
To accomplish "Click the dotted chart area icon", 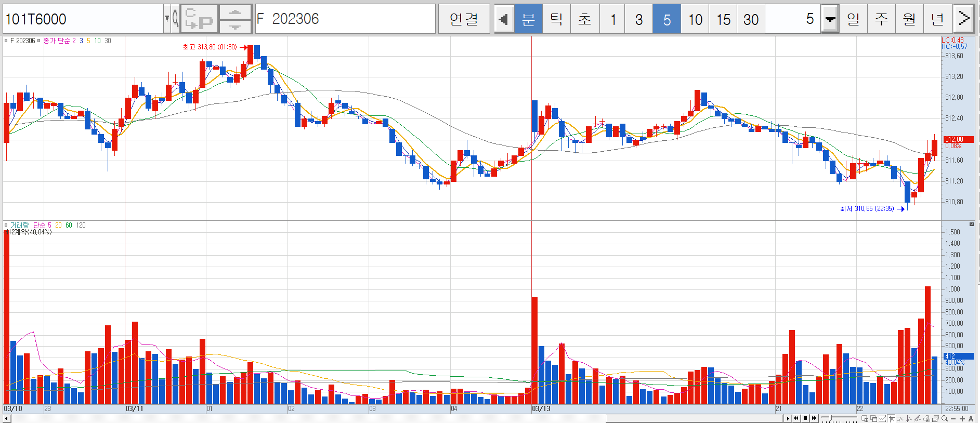I will pyautogui.click(x=882, y=418).
